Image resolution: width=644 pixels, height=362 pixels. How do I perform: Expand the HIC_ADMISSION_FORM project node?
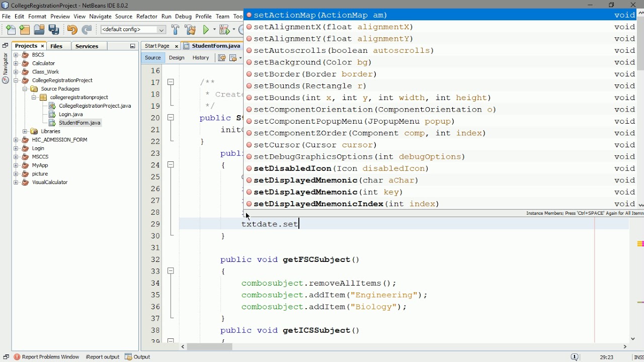(16, 140)
